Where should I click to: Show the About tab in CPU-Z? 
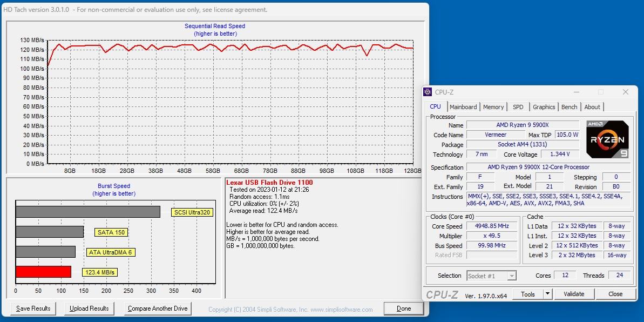(x=592, y=107)
